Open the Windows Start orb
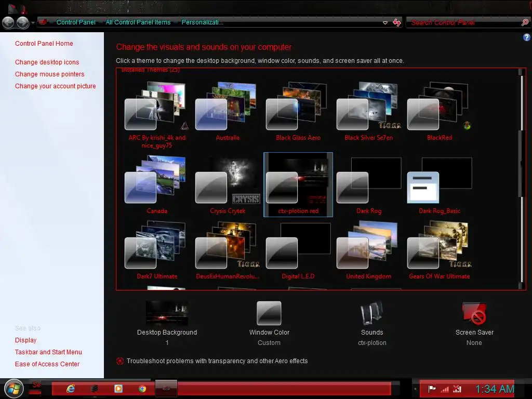The width and height of the screenshot is (532, 399). 14,389
